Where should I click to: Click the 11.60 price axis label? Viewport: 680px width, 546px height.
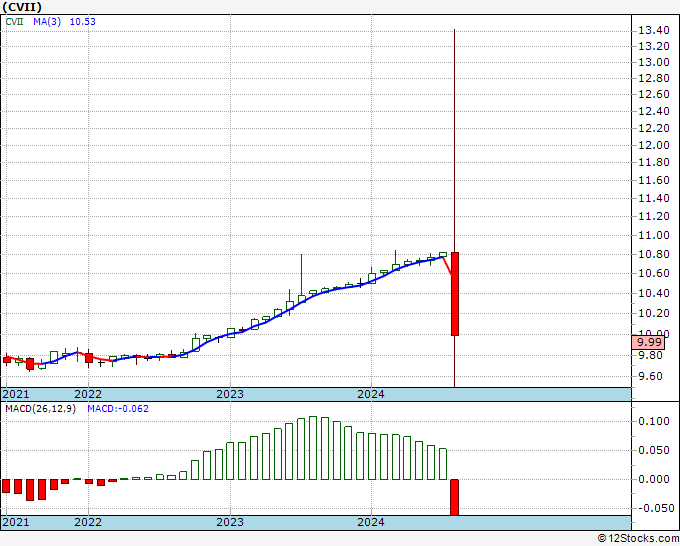point(654,180)
